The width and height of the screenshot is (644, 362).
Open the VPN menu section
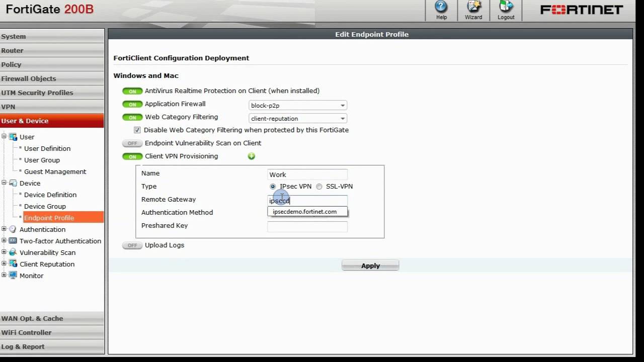52,107
